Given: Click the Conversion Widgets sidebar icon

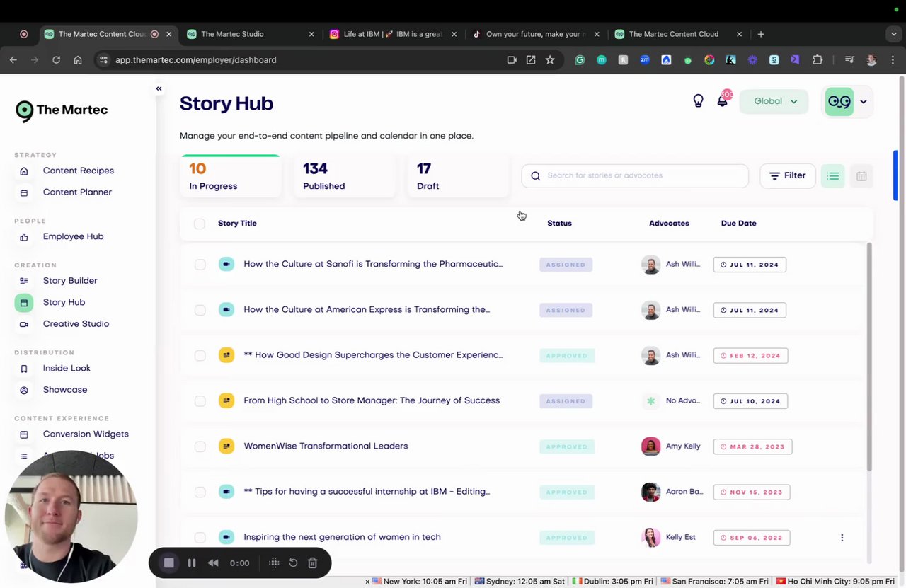Looking at the screenshot, I should (24, 434).
